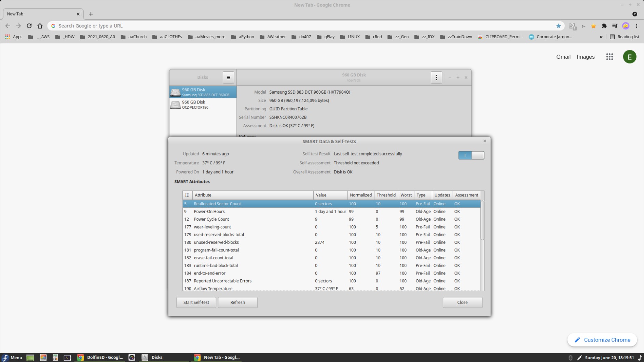
Task: Open the LINUX bookmarks folder
Action: pyautogui.click(x=350, y=37)
